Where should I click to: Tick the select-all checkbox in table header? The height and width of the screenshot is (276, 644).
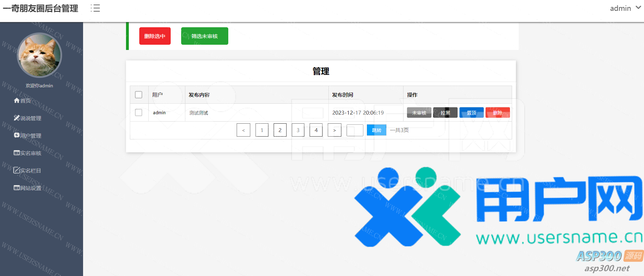click(139, 95)
